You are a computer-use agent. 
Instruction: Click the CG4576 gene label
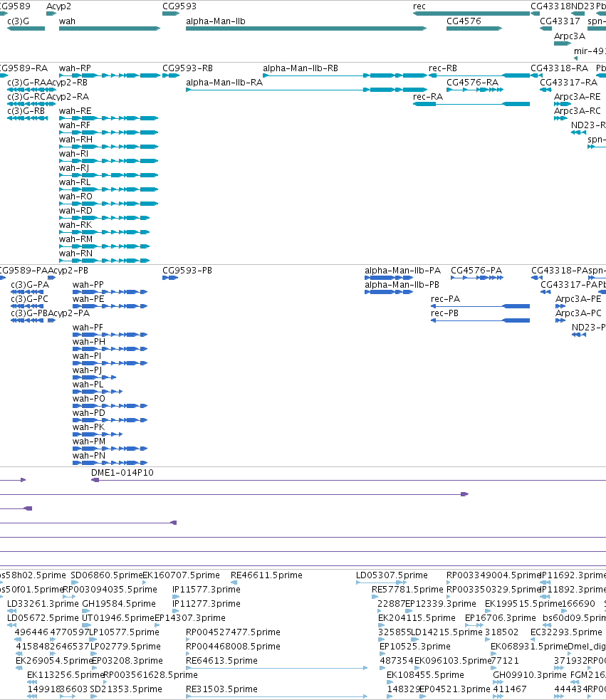[x=464, y=21]
